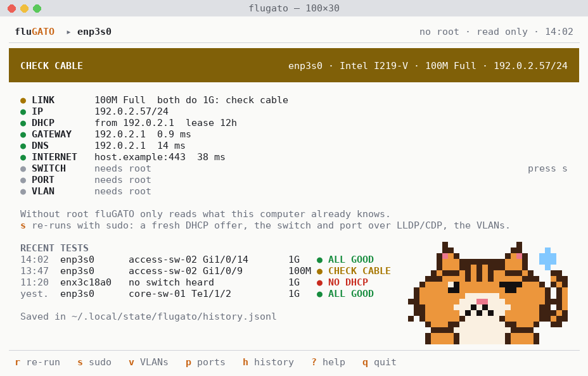
Task: Click the green macOS zoom button
Action: [x=37, y=8]
